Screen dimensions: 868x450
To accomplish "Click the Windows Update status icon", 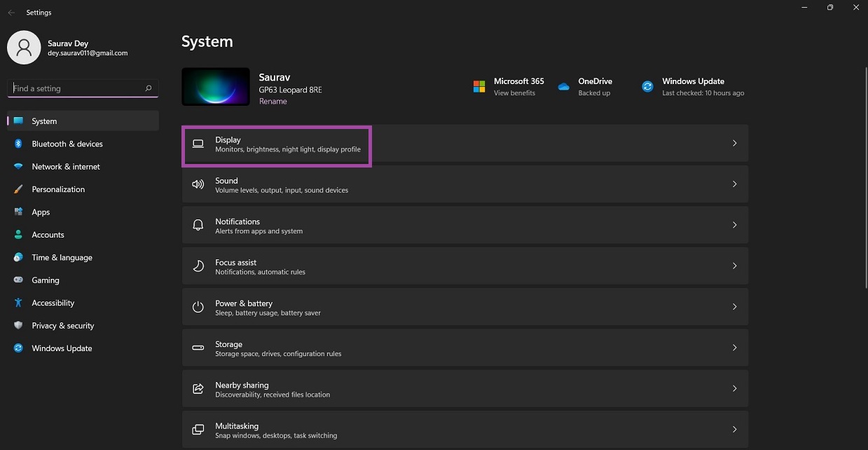I will point(647,86).
